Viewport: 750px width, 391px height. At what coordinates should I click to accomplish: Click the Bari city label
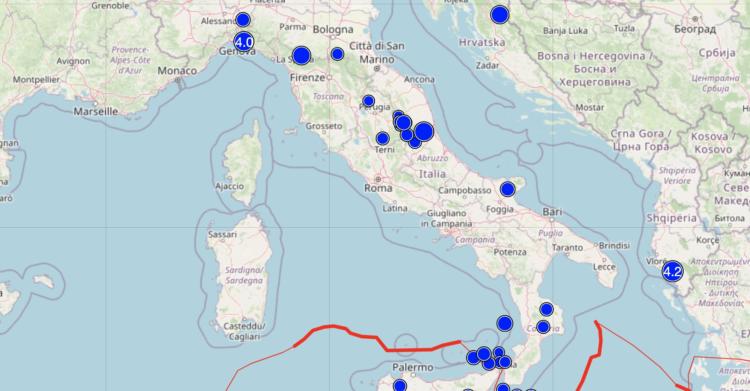552,212
